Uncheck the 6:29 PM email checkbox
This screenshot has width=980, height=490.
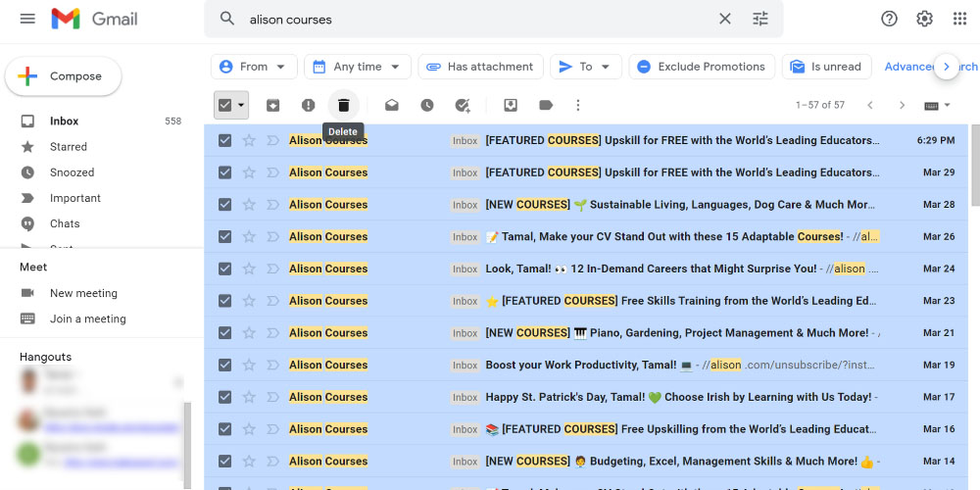tap(225, 140)
